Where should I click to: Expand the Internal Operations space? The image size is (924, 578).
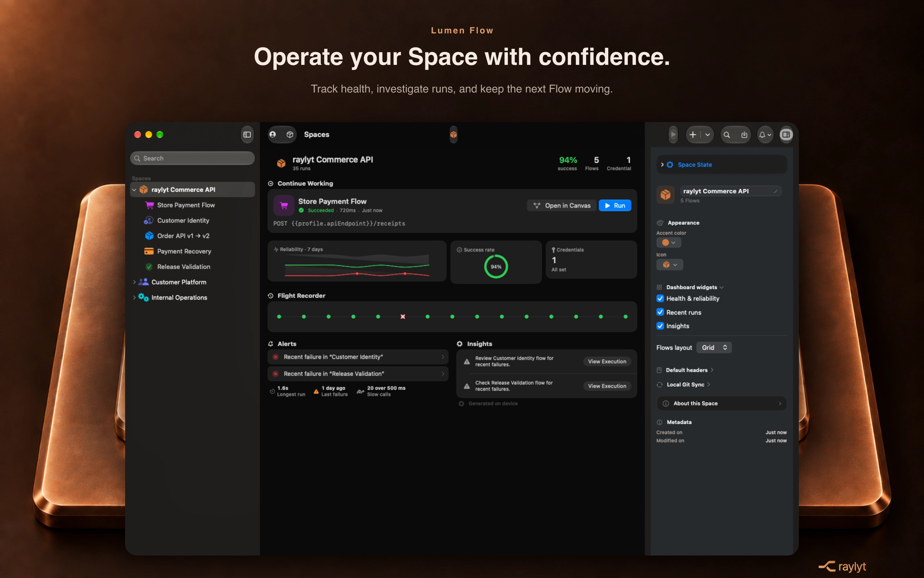[134, 297]
